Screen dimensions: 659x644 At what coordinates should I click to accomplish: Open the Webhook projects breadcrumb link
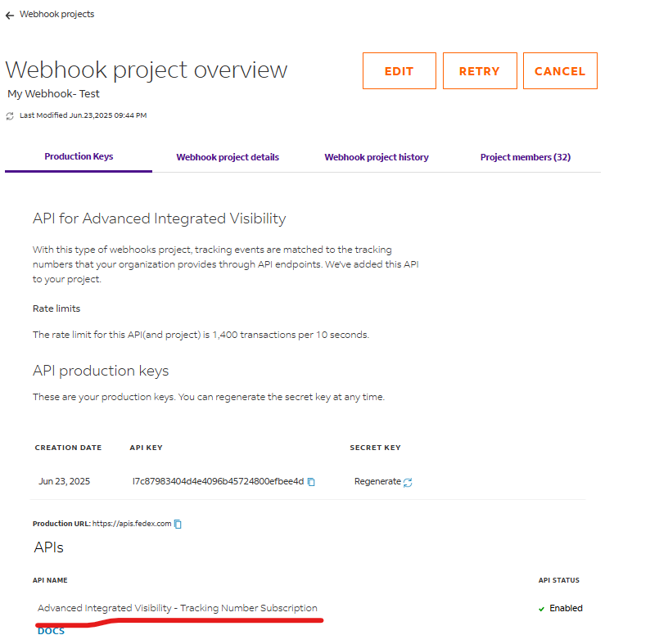56,14
